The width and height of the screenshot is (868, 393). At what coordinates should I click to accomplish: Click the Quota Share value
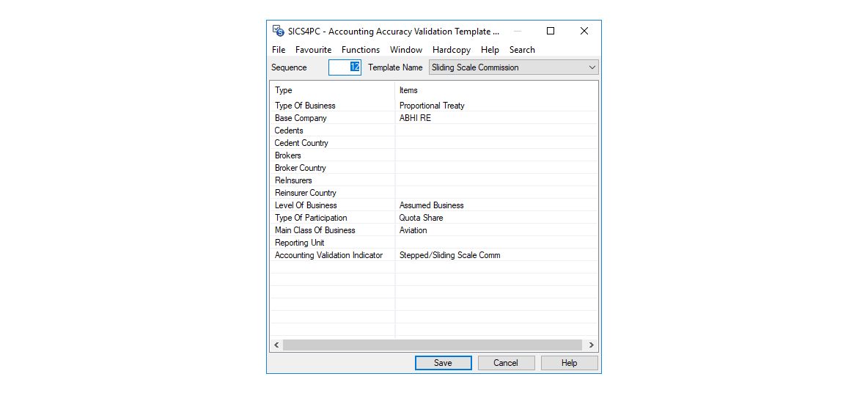click(421, 218)
